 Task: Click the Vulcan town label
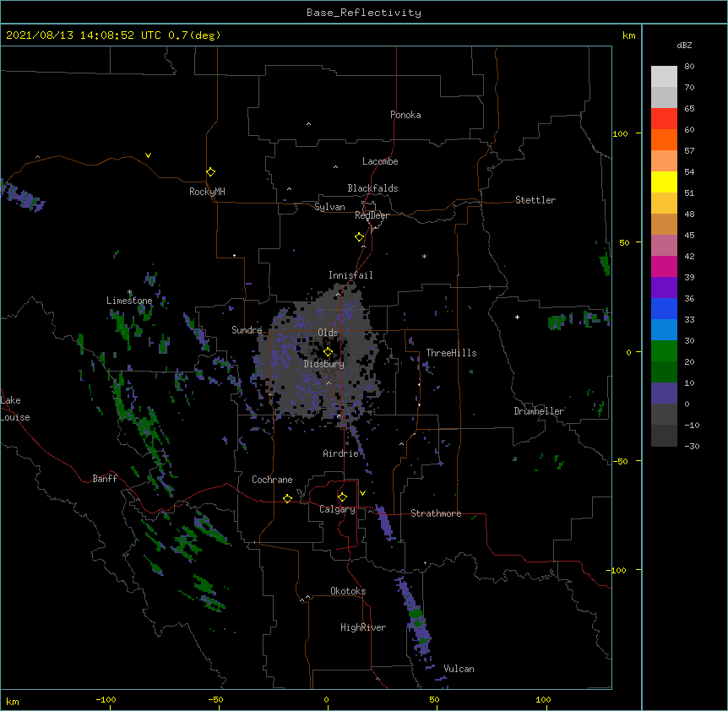(x=459, y=669)
